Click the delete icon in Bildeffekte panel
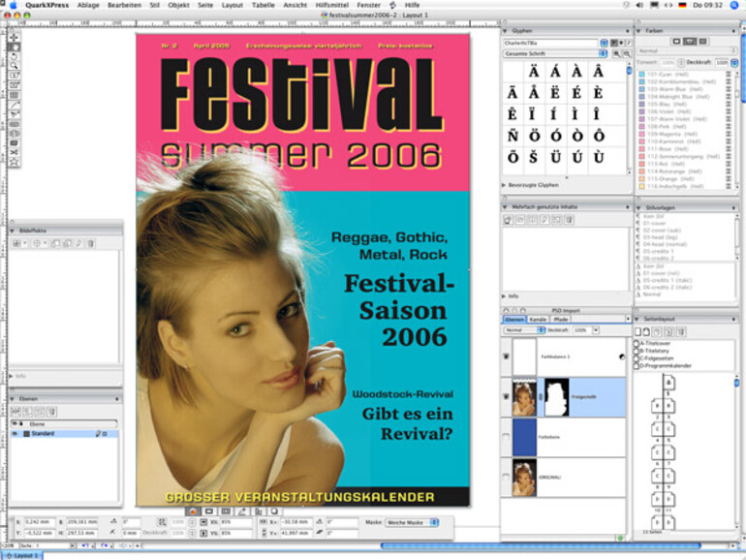This screenshot has width=746, height=560. tap(91, 243)
